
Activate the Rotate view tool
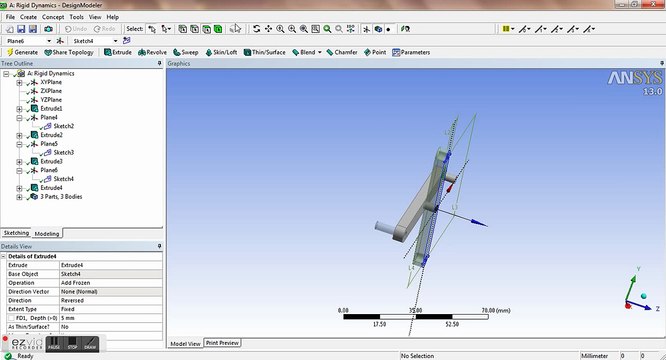coord(256,29)
